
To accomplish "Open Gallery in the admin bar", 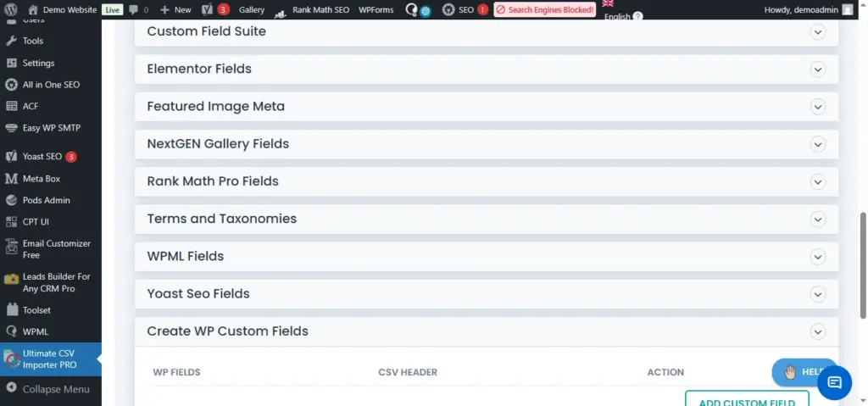I will pos(251,9).
